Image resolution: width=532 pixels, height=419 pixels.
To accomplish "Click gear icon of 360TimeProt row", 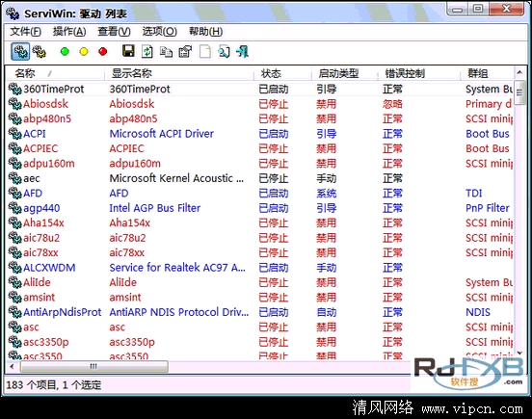I will [x=14, y=89].
